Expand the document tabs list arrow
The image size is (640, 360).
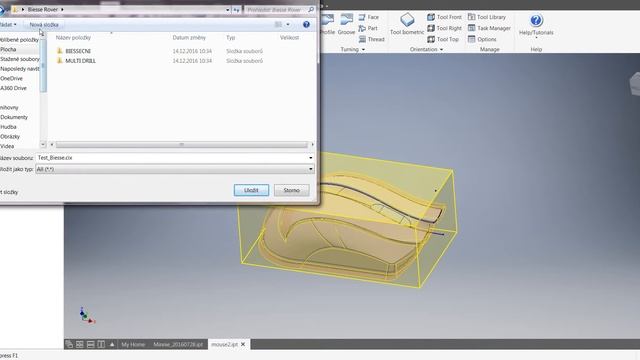pyautogui.click(x=112, y=344)
